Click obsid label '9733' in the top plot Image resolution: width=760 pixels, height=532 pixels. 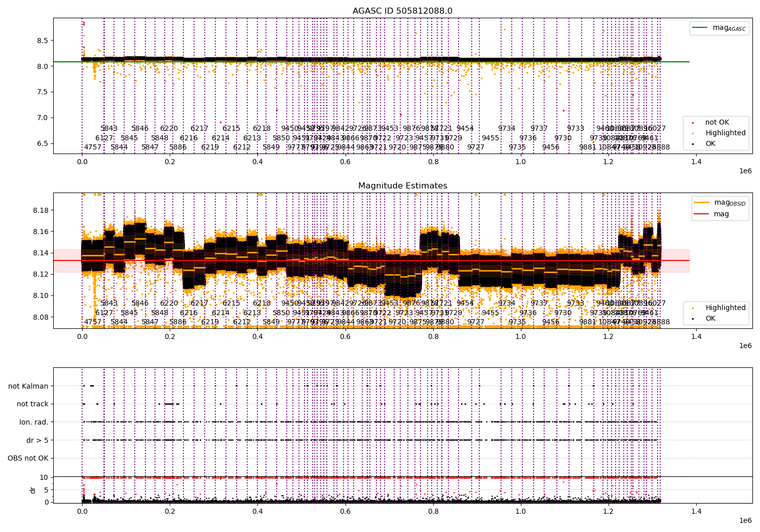click(x=576, y=129)
